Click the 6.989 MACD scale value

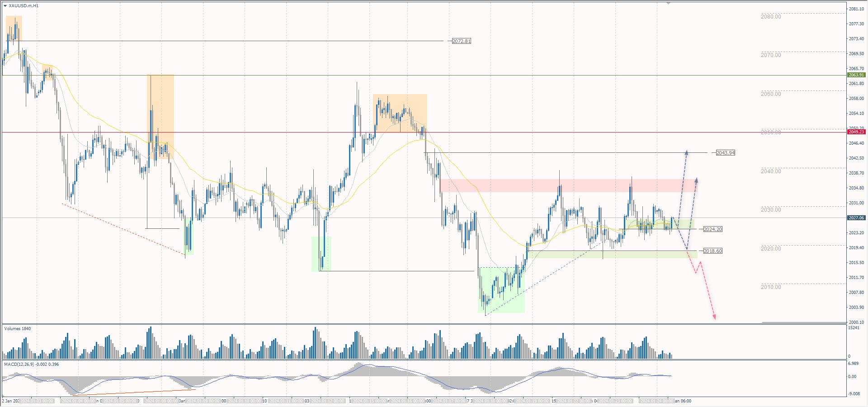point(853,364)
